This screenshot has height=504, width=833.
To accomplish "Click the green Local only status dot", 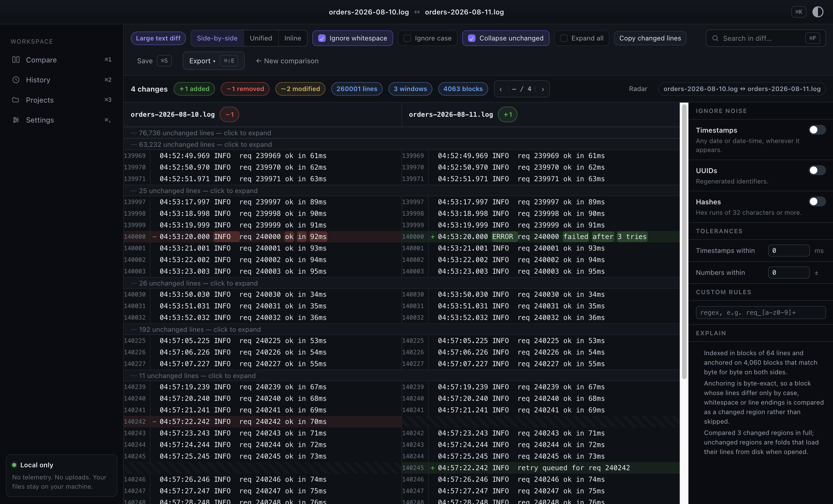I will click(14, 465).
